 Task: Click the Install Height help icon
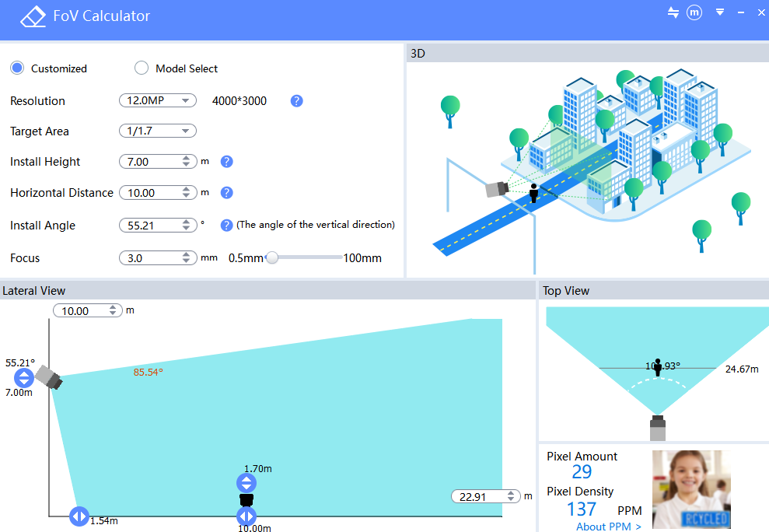(x=226, y=162)
